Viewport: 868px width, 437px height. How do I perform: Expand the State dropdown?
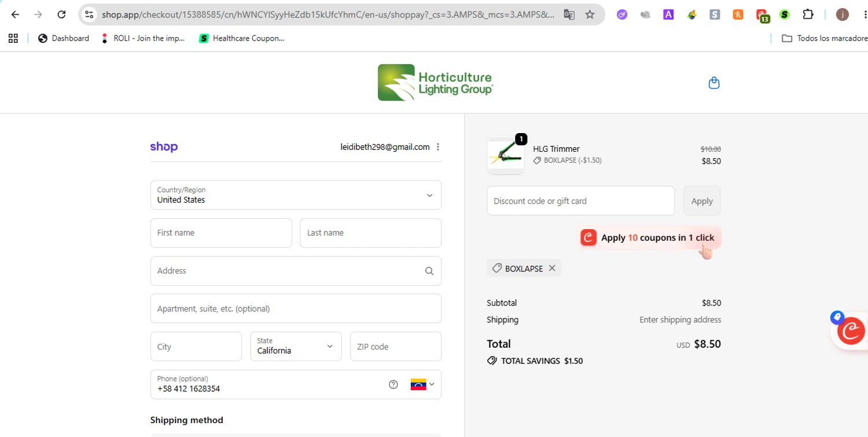point(296,347)
